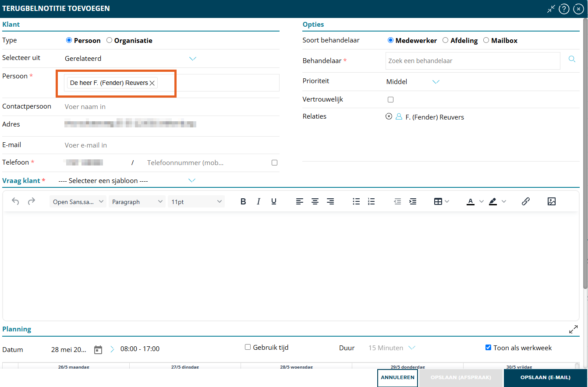Open the Duur 15 Minuten dropdown

pos(392,348)
